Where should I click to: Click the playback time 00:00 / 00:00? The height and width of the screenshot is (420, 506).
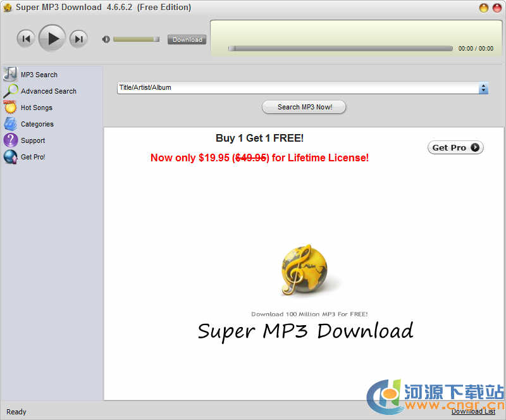click(476, 49)
